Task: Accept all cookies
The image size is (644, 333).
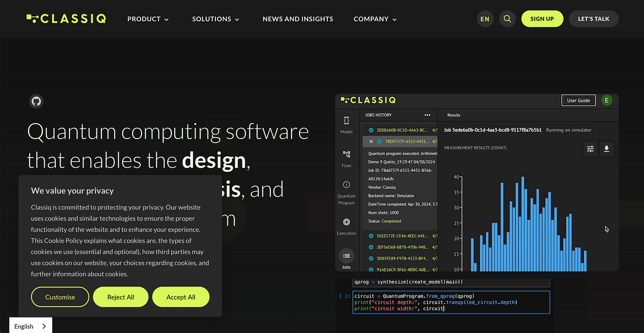Action: click(x=180, y=297)
